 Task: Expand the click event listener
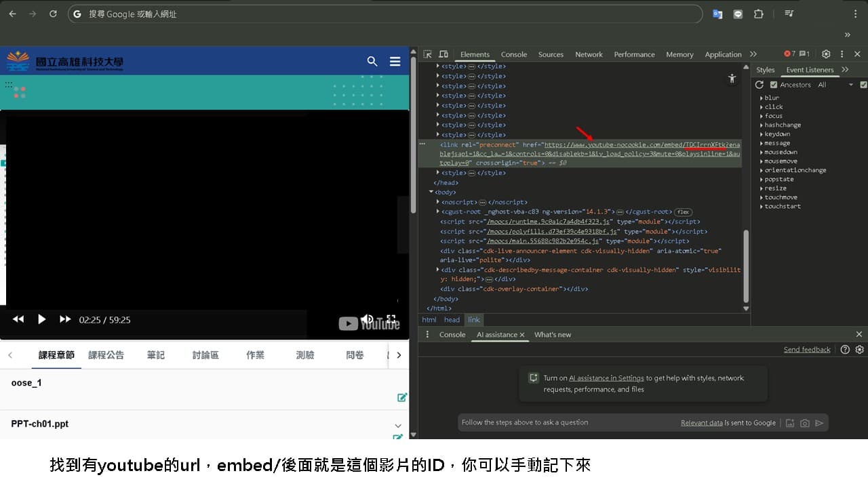click(x=762, y=107)
